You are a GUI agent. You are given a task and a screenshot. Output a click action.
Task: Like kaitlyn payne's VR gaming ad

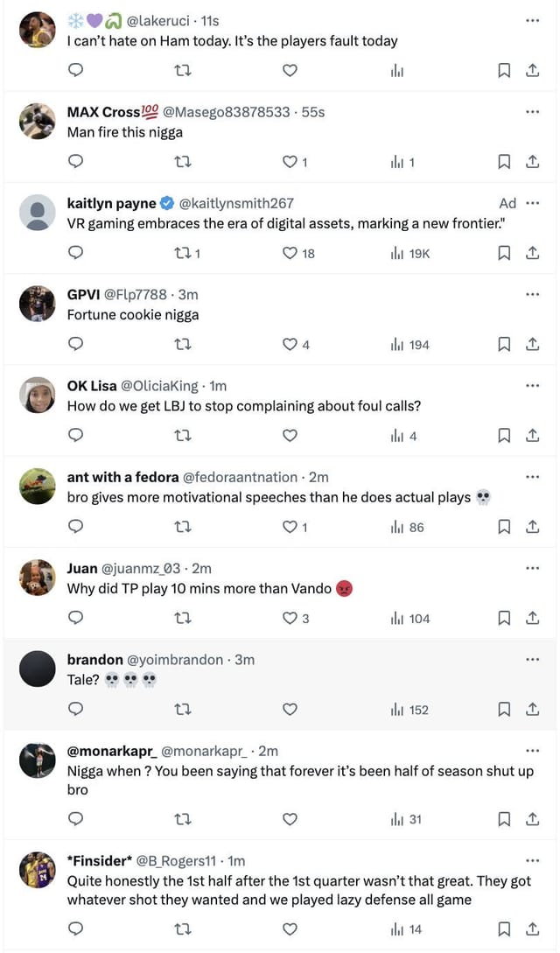tap(290, 253)
